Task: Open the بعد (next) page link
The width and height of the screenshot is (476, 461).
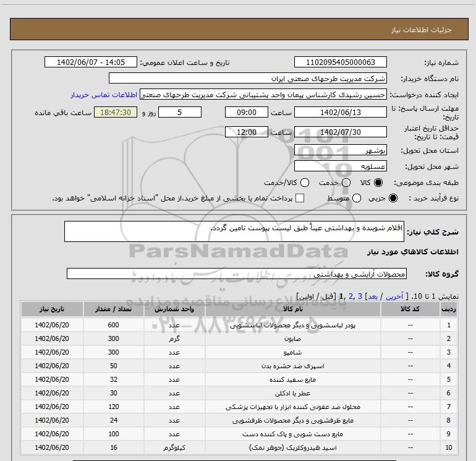Action: pyautogui.click(x=373, y=296)
